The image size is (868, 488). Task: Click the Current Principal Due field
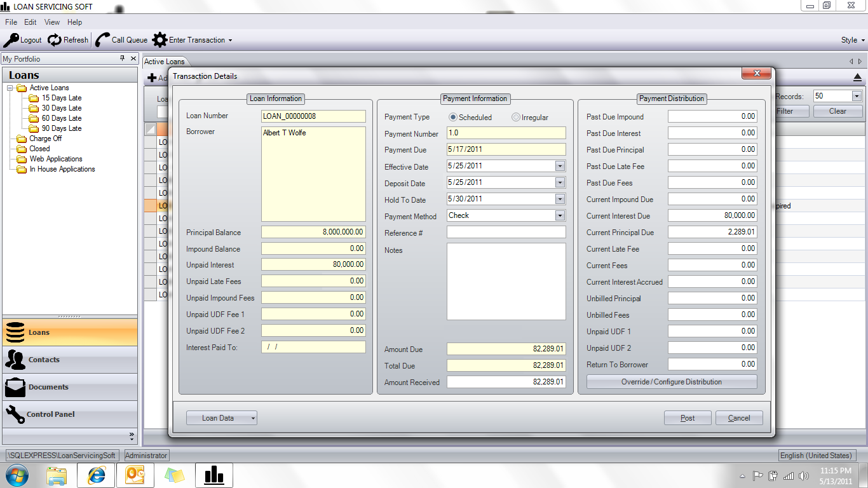click(x=712, y=233)
